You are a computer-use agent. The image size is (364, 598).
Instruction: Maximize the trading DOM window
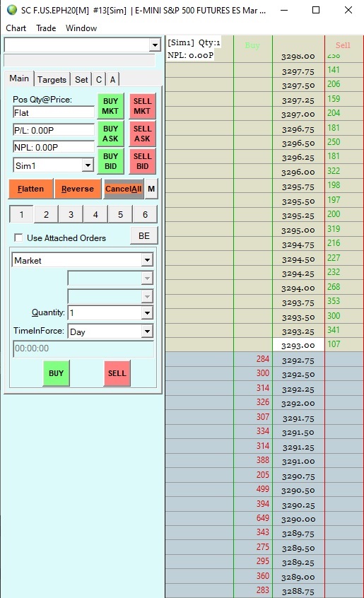click(x=316, y=10)
